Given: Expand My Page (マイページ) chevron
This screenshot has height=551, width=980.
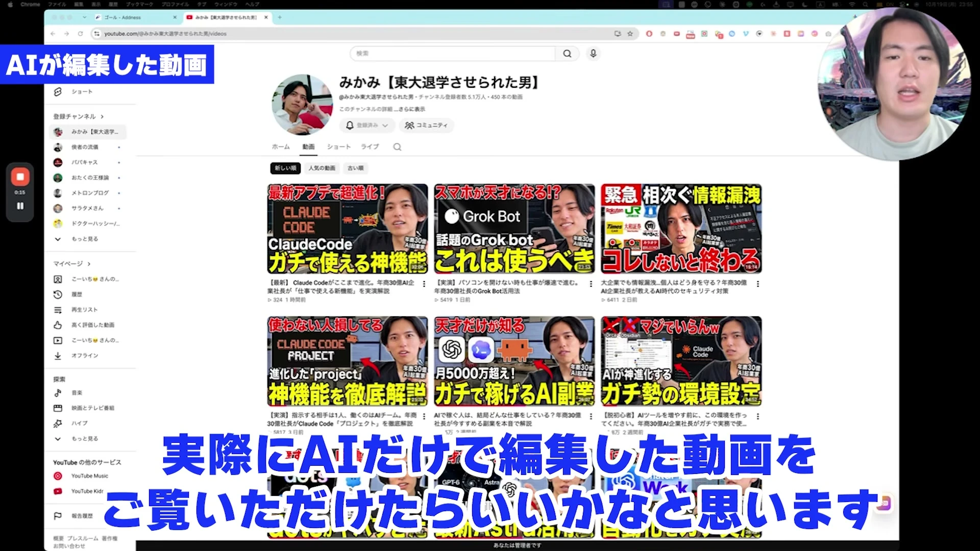Looking at the screenshot, I should (89, 264).
